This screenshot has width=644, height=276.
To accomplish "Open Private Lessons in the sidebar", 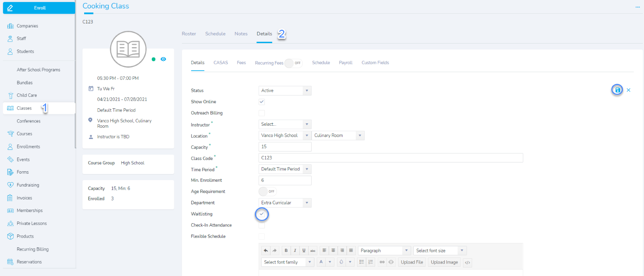I will [x=32, y=224].
